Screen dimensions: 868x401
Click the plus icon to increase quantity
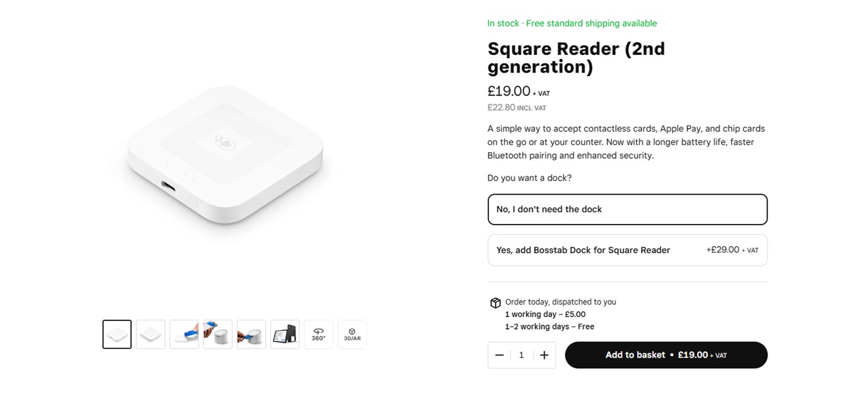(x=544, y=355)
